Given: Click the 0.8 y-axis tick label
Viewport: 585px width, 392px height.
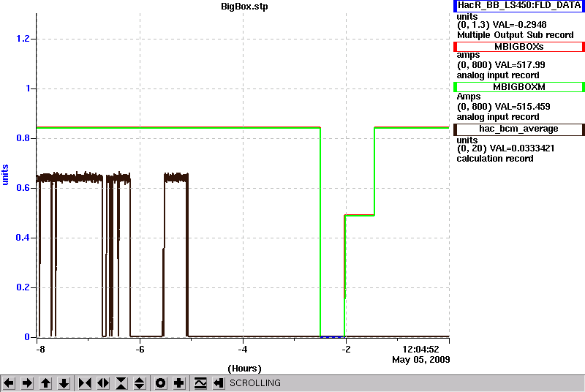Looking at the screenshot, I should click(23, 138).
